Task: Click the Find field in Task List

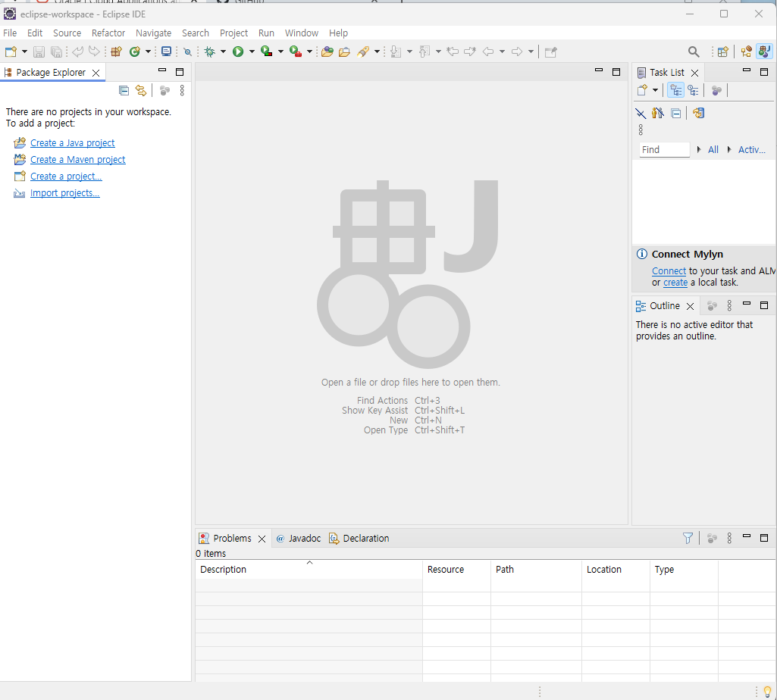Action: pyautogui.click(x=664, y=149)
